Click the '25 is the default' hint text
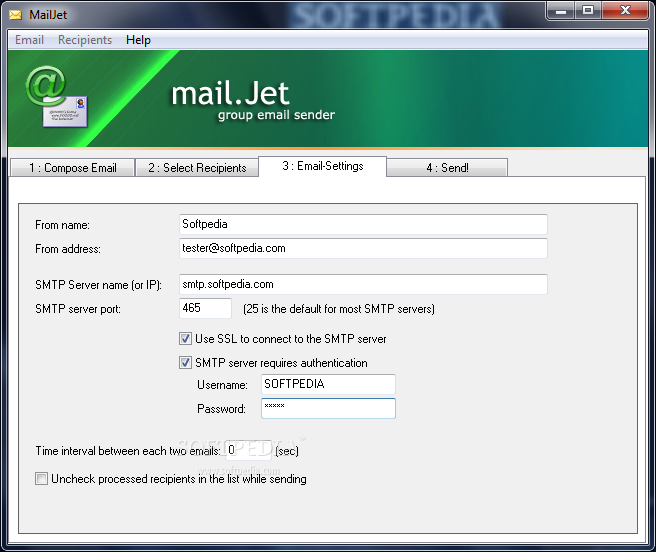 click(x=339, y=309)
